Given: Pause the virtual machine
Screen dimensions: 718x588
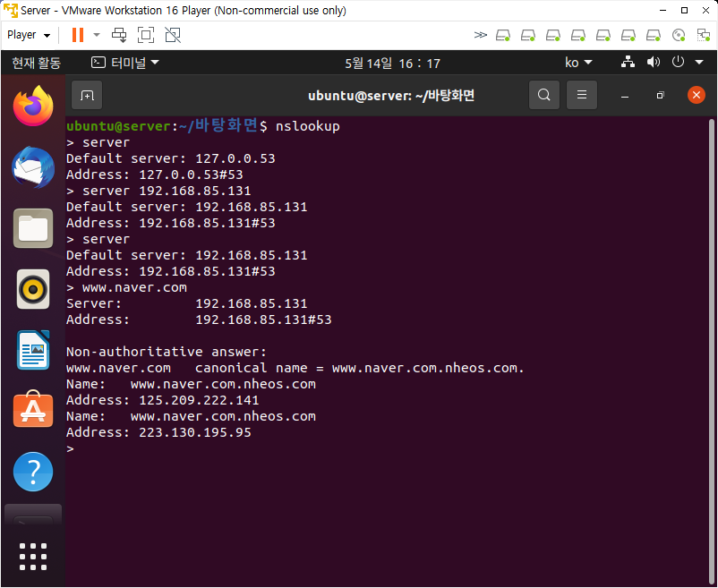Looking at the screenshot, I should (78, 35).
